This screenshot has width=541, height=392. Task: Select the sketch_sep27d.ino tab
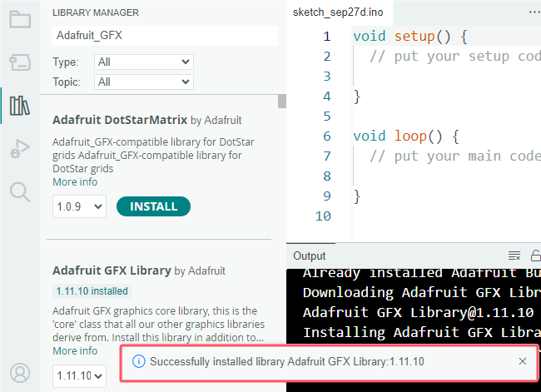(x=338, y=12)
